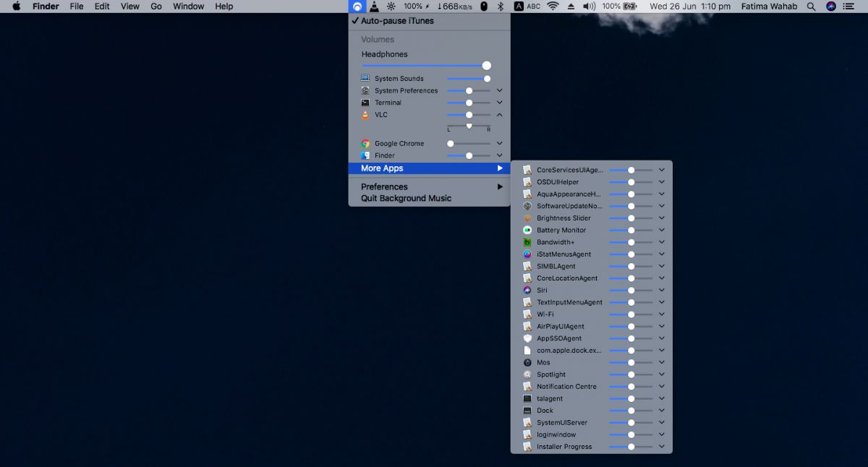Click the Notification Centre icon

coord(527,386)
